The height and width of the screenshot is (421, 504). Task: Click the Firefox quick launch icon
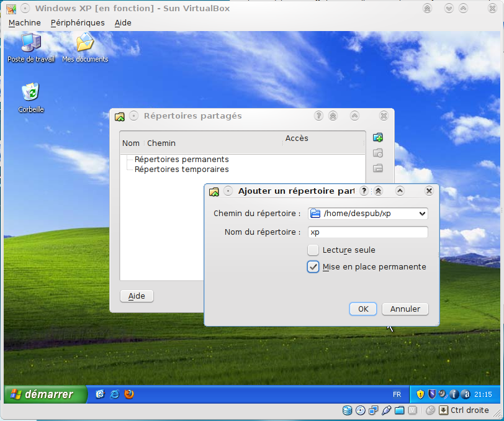pos(129,394)
